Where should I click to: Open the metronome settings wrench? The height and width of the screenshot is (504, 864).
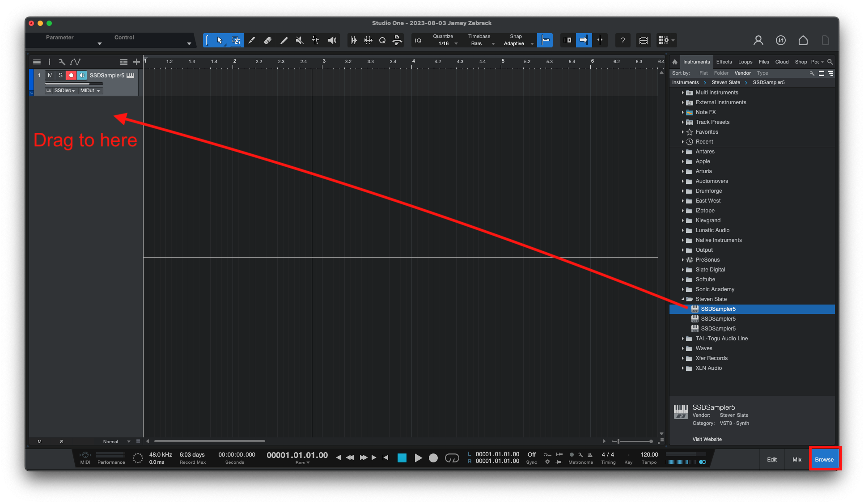coord(580,454)
